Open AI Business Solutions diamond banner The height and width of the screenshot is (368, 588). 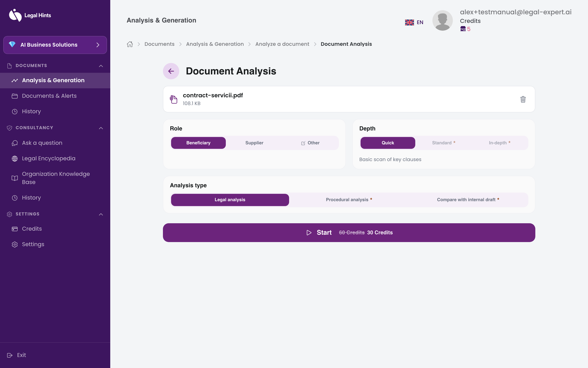(x=55, y=45)
